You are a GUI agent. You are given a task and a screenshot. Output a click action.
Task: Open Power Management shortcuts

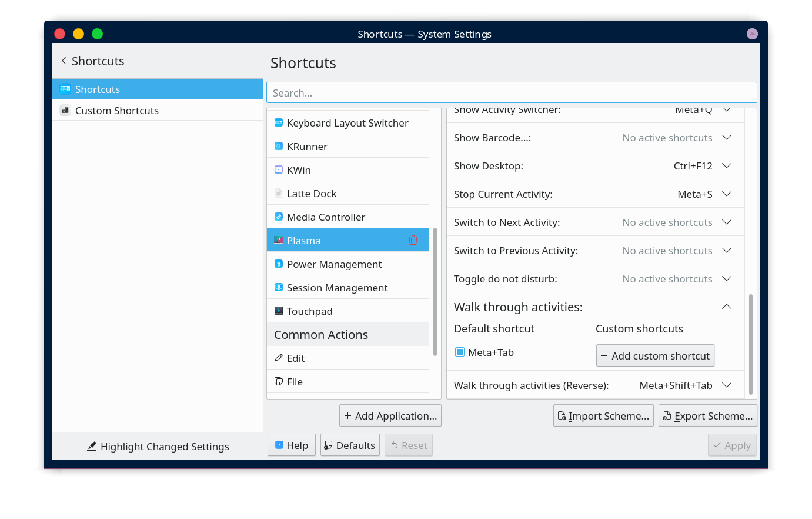point(334,264)
